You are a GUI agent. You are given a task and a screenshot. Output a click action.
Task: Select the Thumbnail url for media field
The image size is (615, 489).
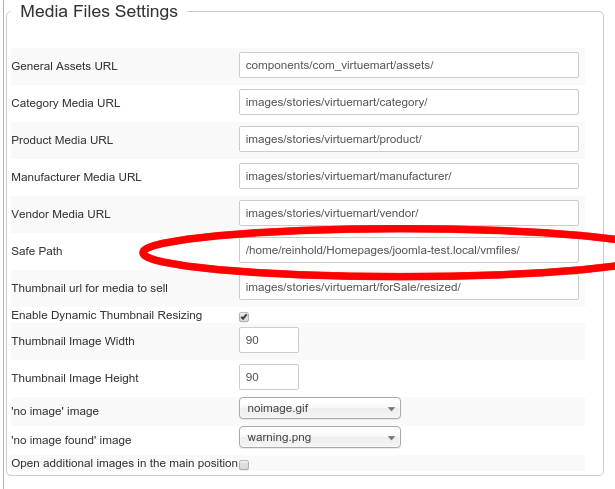pos(409,287)
